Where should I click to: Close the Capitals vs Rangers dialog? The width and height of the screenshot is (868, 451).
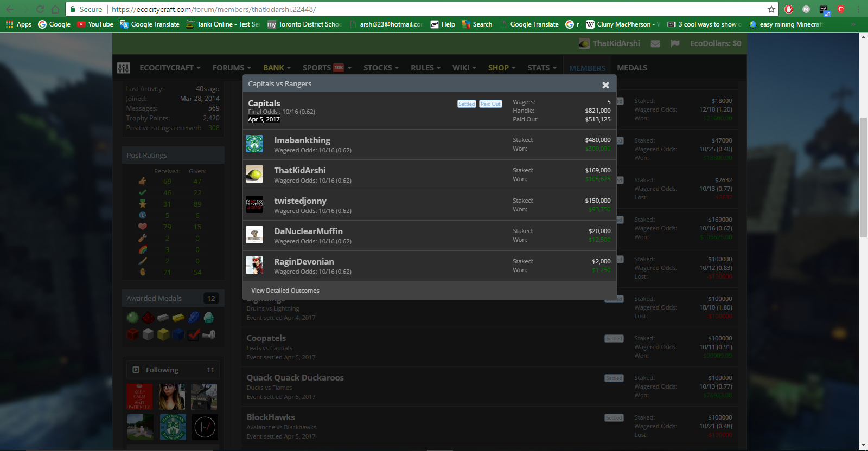605,85
